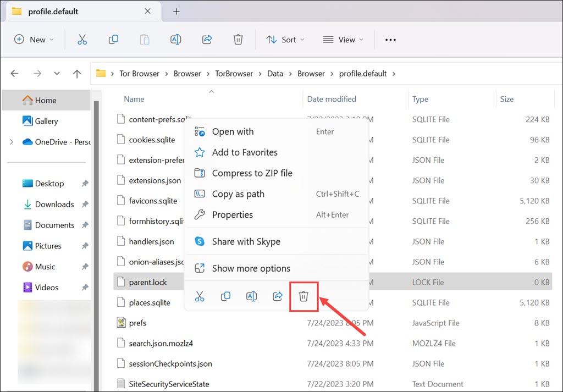Click the Copy icon in context menu
The height and width of the screenshot is (392, 563).
(x=225, y=296)
